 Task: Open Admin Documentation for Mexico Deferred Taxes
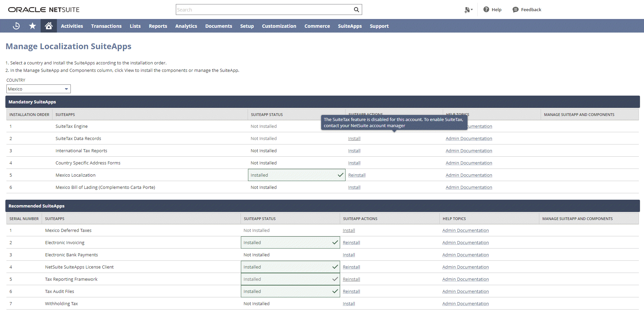click(x=465, y=230)
